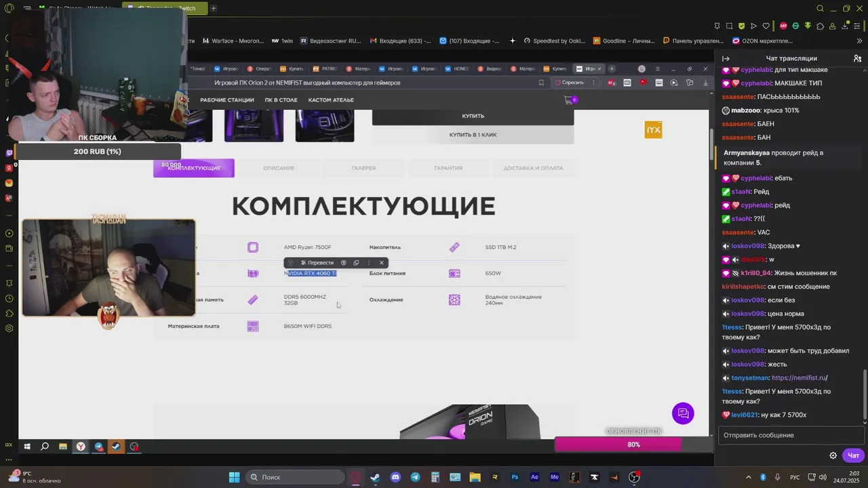
Task: Click the send paper-plane flow icon
Action: (x=753, y=26)
